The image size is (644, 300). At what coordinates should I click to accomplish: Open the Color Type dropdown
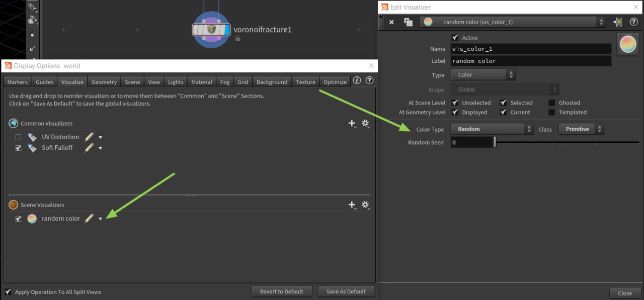492,129
